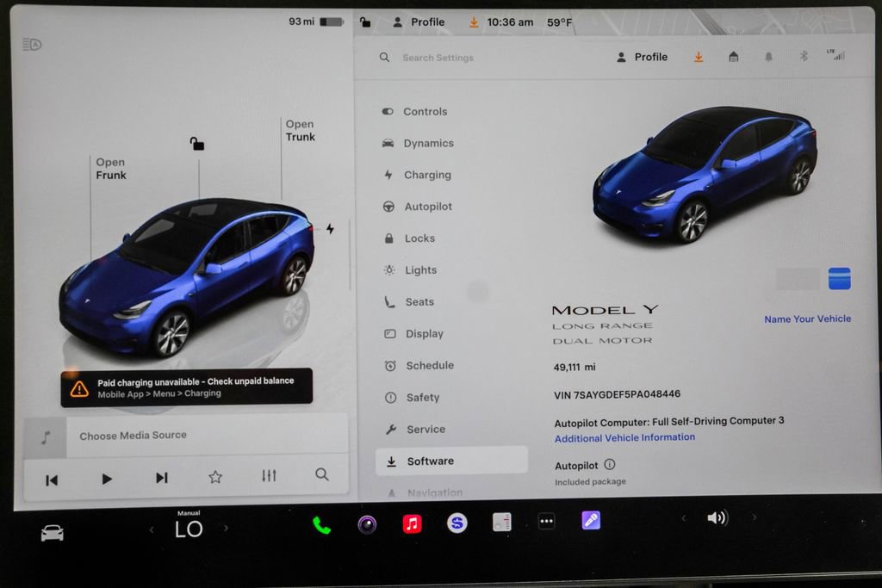Tap the blue card icon above Name Your Vehicle
The height and width of the screenshot is (588, 882).
(x=839, y=279)
